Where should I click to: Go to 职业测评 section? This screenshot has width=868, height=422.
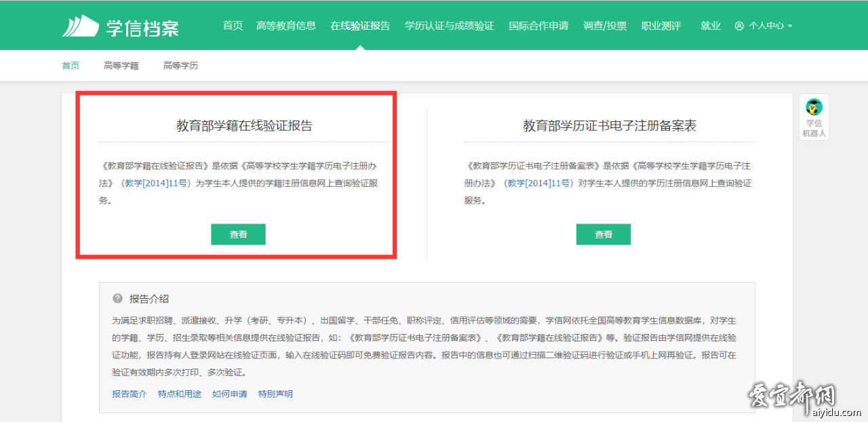point(661,26)
